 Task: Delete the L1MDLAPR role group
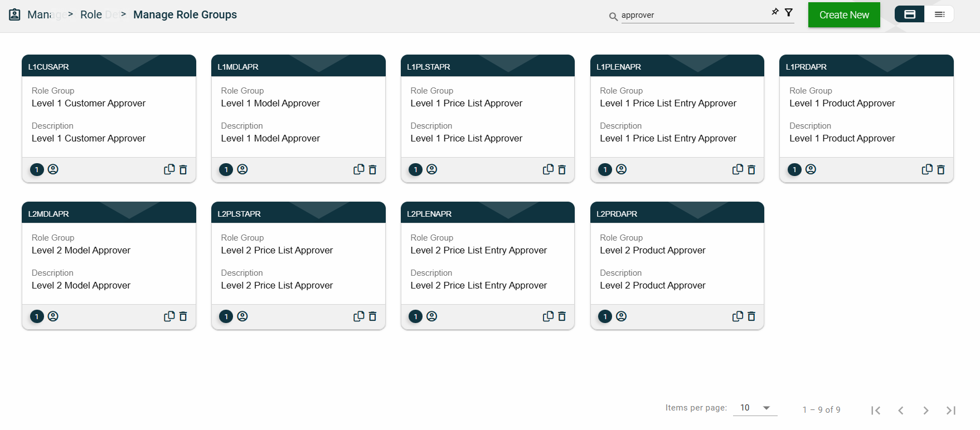(x=372, y=170)
